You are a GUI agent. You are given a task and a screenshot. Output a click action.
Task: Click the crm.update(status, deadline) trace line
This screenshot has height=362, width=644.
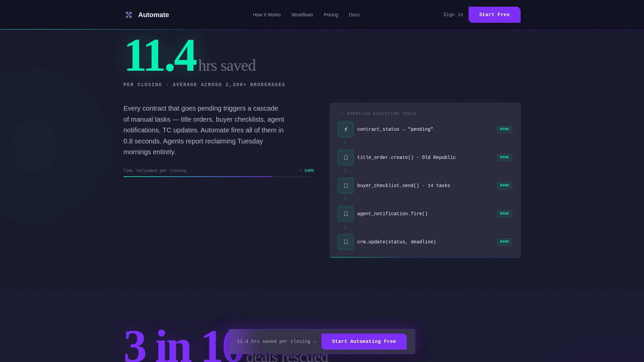(396, 242)
